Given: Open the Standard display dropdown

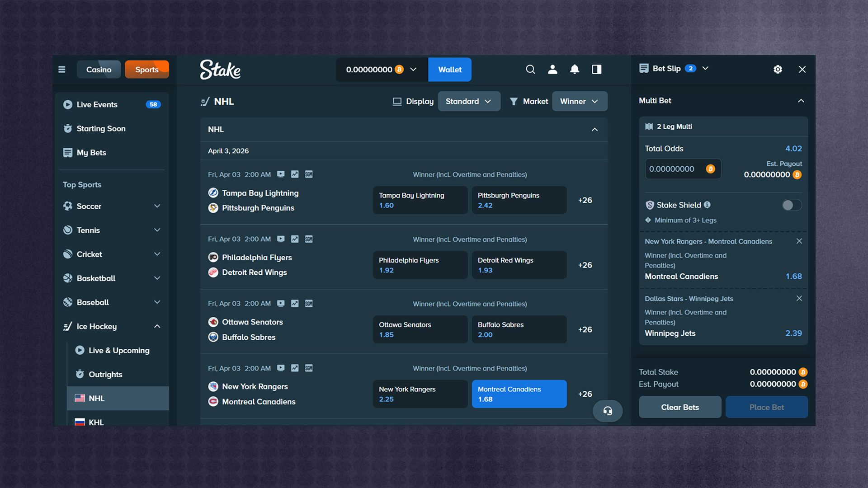Looking at the screenshot, I should tap(469, 101).
